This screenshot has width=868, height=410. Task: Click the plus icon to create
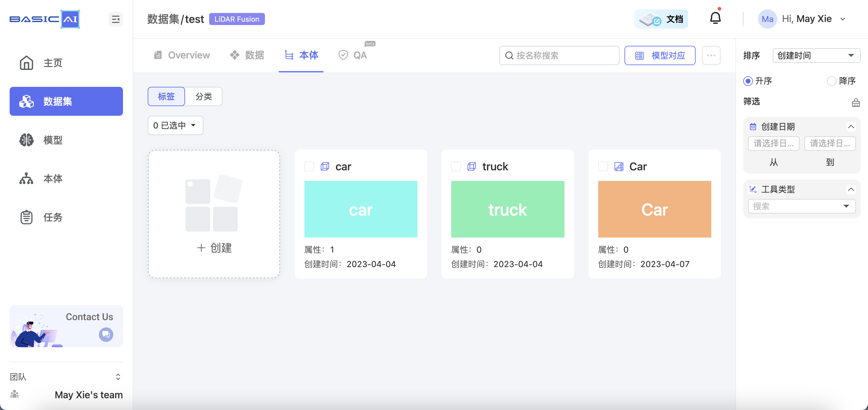point(201,248)
